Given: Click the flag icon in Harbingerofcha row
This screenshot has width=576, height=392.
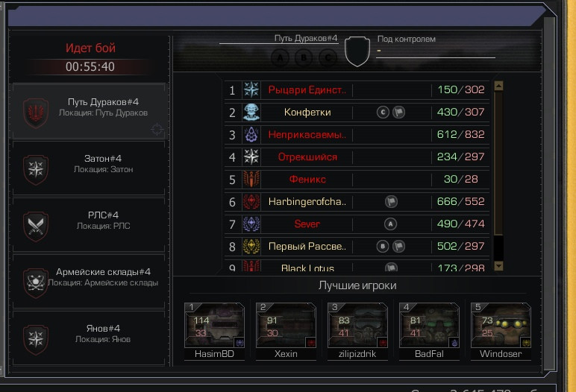Looking at the screenshot, I should (x=391, y=201).
